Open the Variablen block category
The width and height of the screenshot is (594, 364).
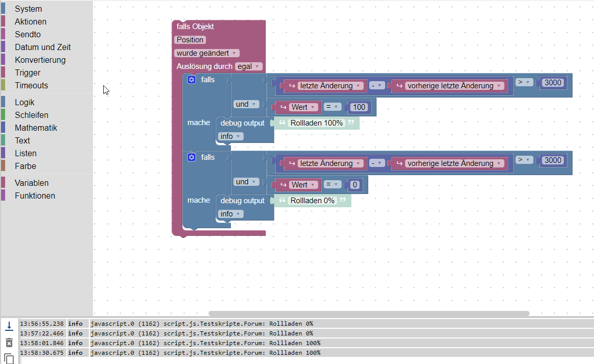(x=32, y=183)
